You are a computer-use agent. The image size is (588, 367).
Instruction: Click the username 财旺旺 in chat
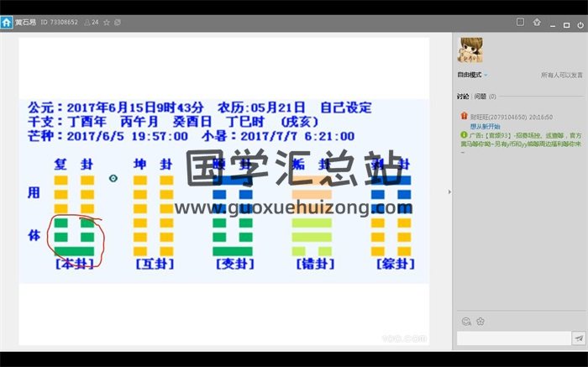click(480, 118)
